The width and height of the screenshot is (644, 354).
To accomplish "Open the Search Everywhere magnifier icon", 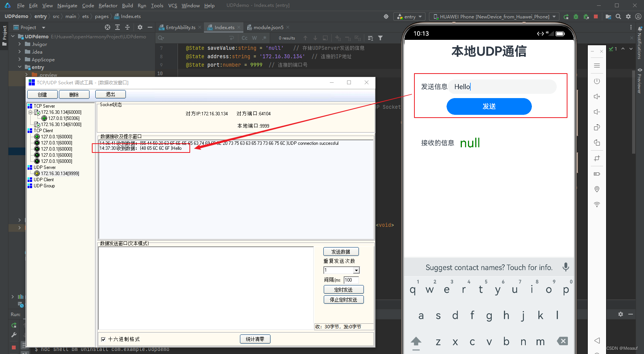I will (x=618, y=16).
